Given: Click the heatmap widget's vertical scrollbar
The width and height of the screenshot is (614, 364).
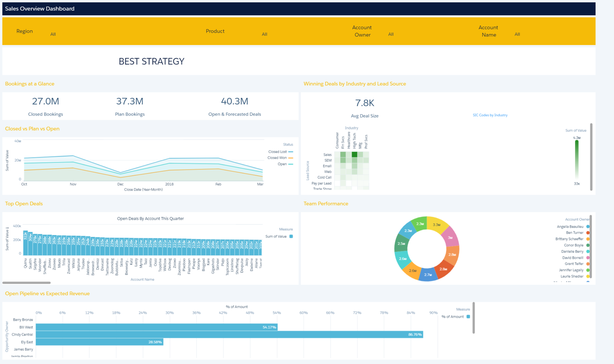Looking at the screenshot, I should pos(591,157).
